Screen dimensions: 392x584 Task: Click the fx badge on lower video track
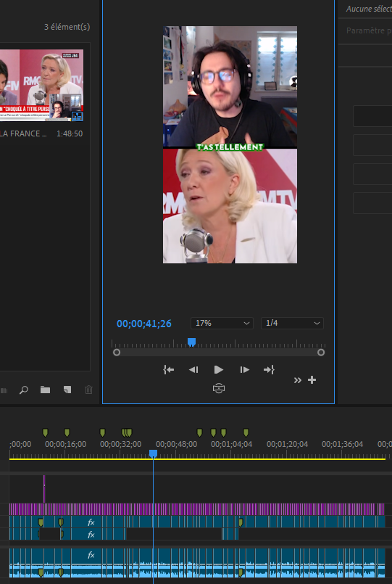[91, 535]
